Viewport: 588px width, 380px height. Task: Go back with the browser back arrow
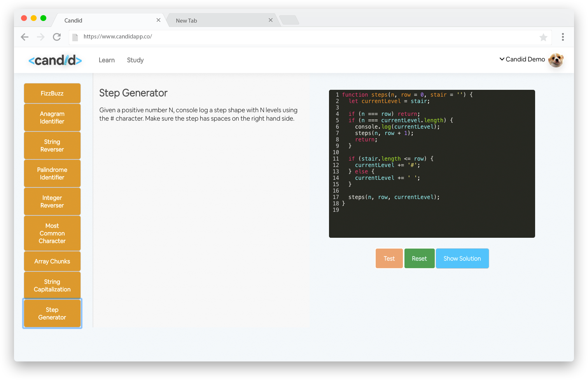(x=24, y=37)
